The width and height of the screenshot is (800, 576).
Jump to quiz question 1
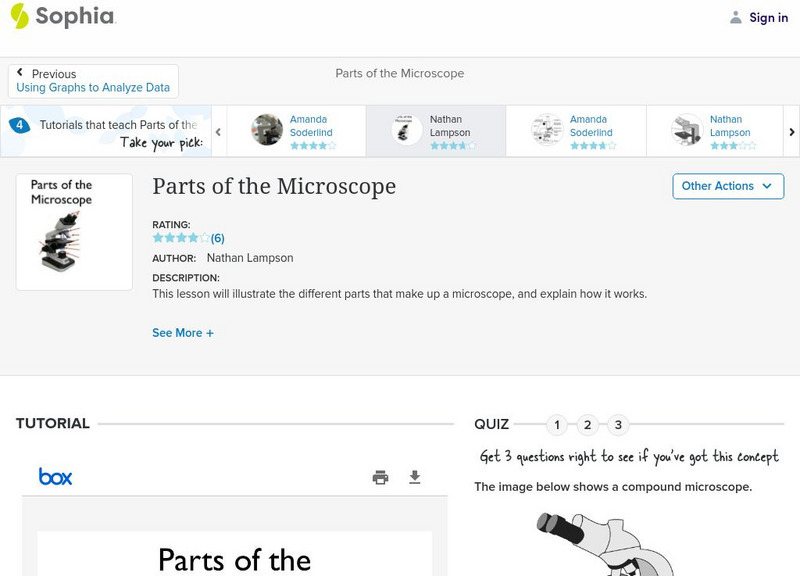tap(557, 425)
